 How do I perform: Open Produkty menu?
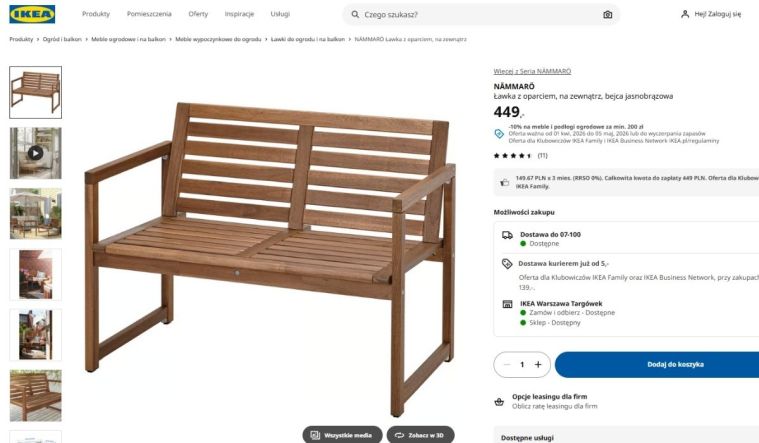tap(96, 14)
